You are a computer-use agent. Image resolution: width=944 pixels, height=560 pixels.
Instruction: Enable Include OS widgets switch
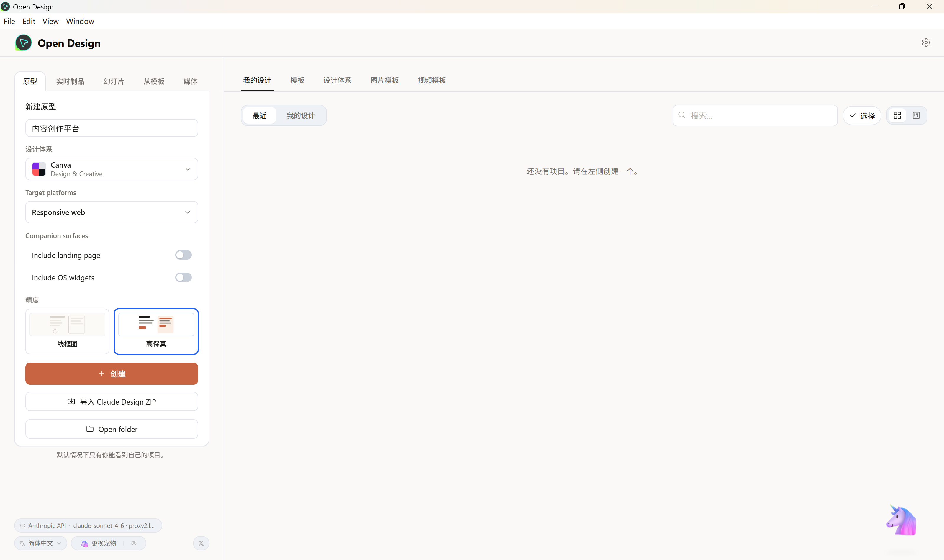pos(183,277)
